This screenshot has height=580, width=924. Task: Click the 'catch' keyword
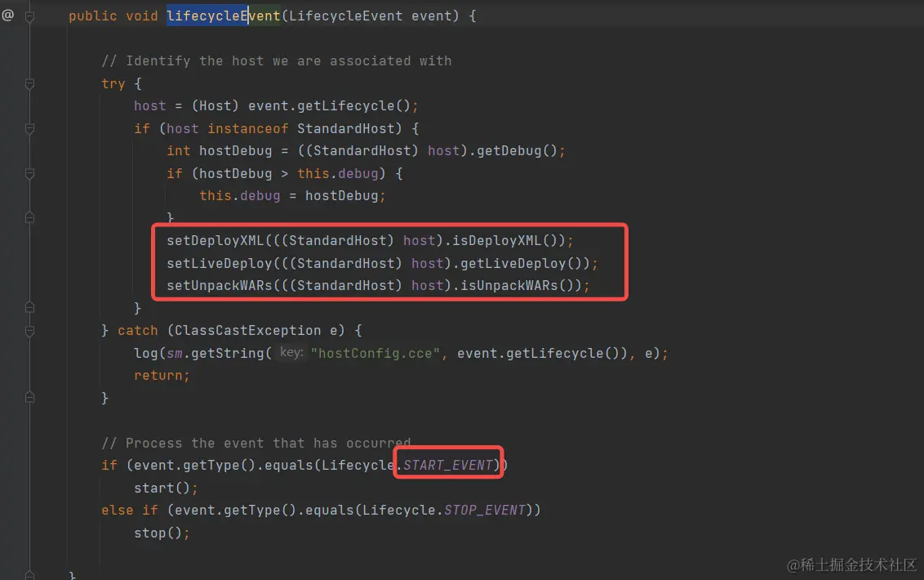pos(137,330)
